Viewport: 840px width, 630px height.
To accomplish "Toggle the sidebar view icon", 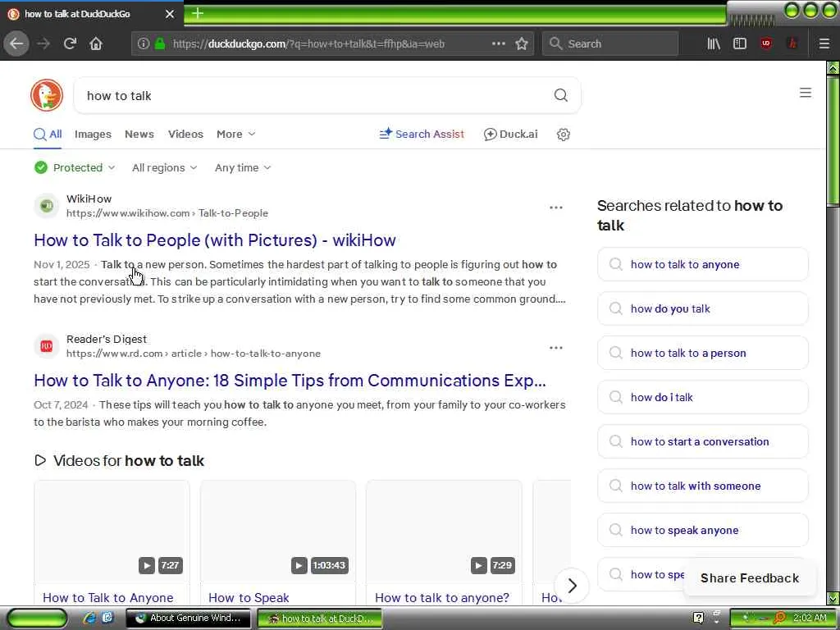I will pos(740,44).
